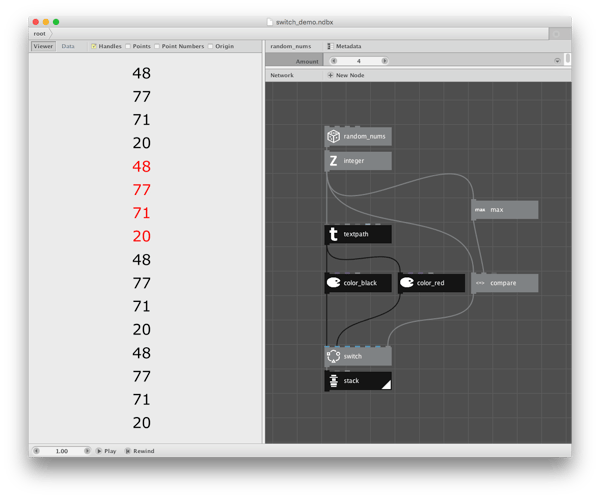Click the Rewind button
Viewport: 600px width, 498px height.
(140, 451)
